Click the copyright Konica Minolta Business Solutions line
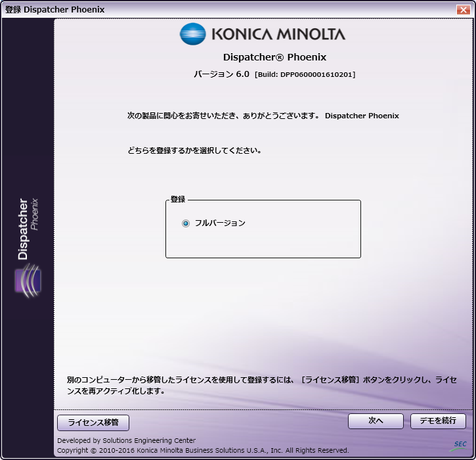The image size is (476, 460). coord(203,450)
